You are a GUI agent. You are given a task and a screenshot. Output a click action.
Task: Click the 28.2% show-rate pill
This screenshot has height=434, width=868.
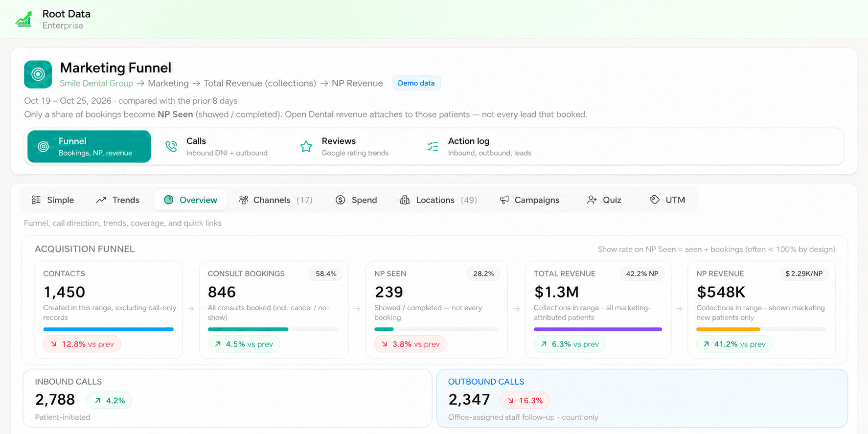[x=483, y=274]
